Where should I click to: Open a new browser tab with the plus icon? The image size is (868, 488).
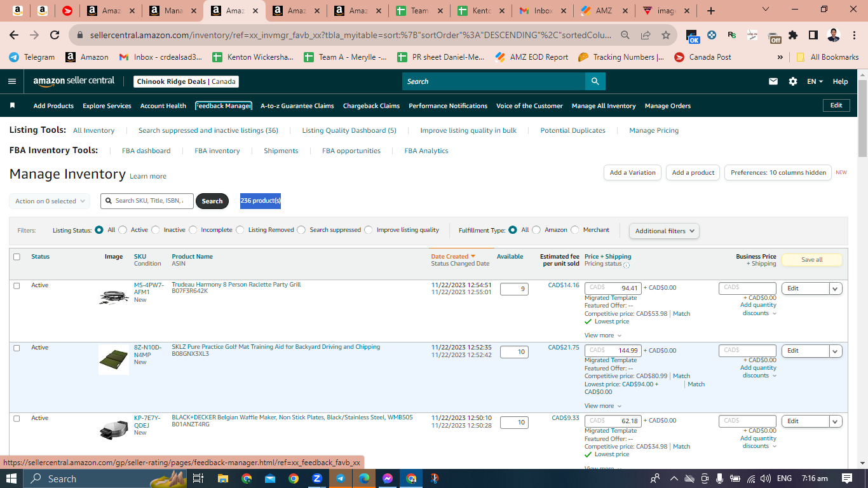click(711, 11)
